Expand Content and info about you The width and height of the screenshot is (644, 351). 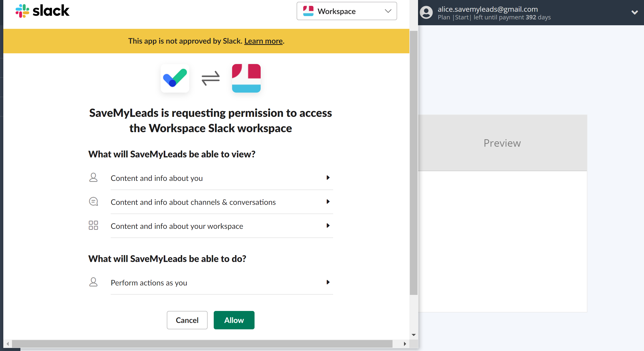(222, 178)
